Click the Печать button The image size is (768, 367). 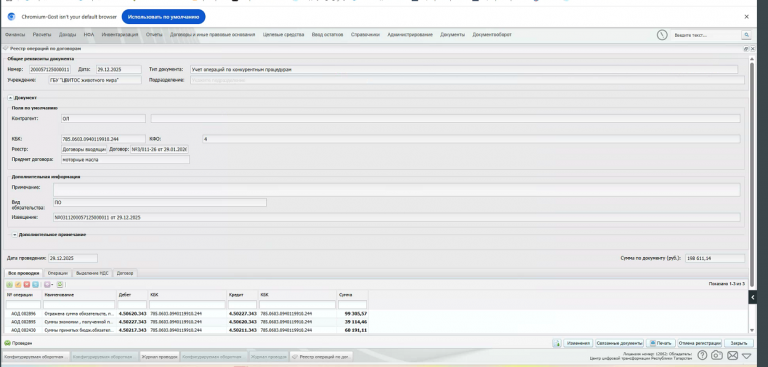click(x=661, y=343)
